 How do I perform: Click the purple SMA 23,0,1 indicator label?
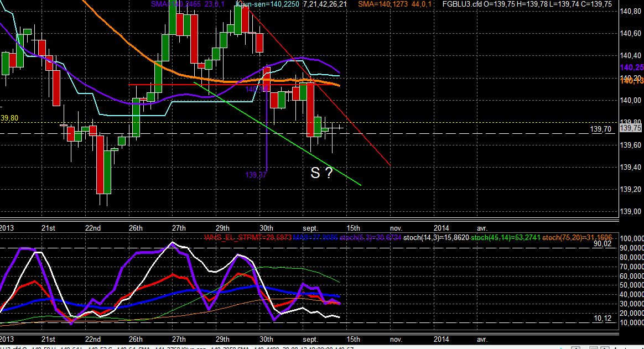tap(189, 4)
